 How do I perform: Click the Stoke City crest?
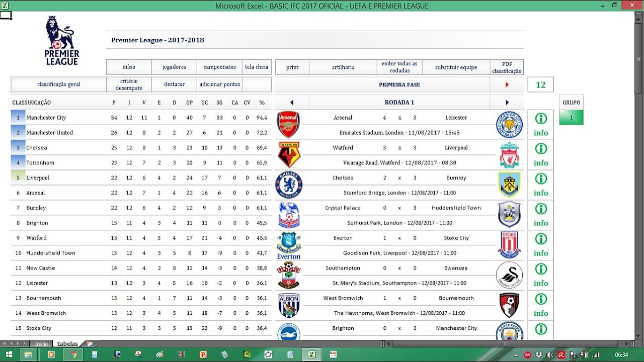tap(509, 245)
